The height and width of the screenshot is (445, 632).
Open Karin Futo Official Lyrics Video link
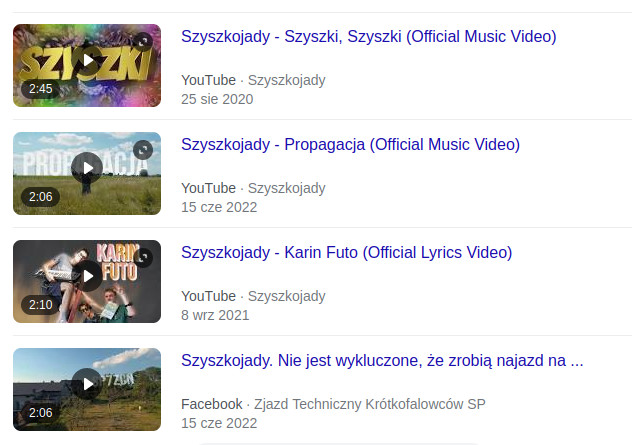coord(347,253)
